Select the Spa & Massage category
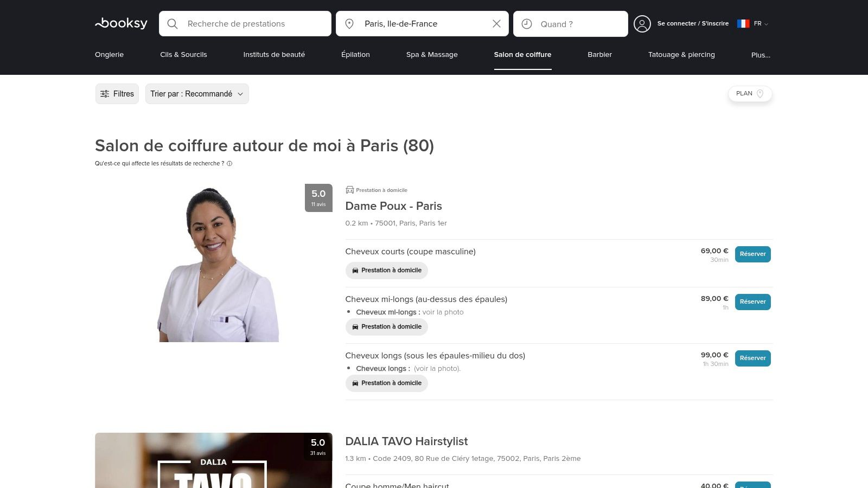This screenshot has height=488, width=868. pyautogui.click(x=432, y=55)
